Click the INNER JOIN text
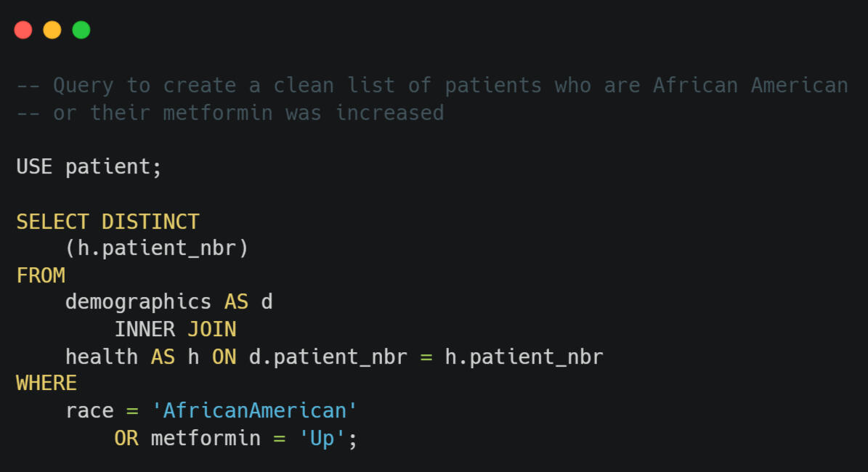The width and height of the screenshot is (868, 472). 176,329
